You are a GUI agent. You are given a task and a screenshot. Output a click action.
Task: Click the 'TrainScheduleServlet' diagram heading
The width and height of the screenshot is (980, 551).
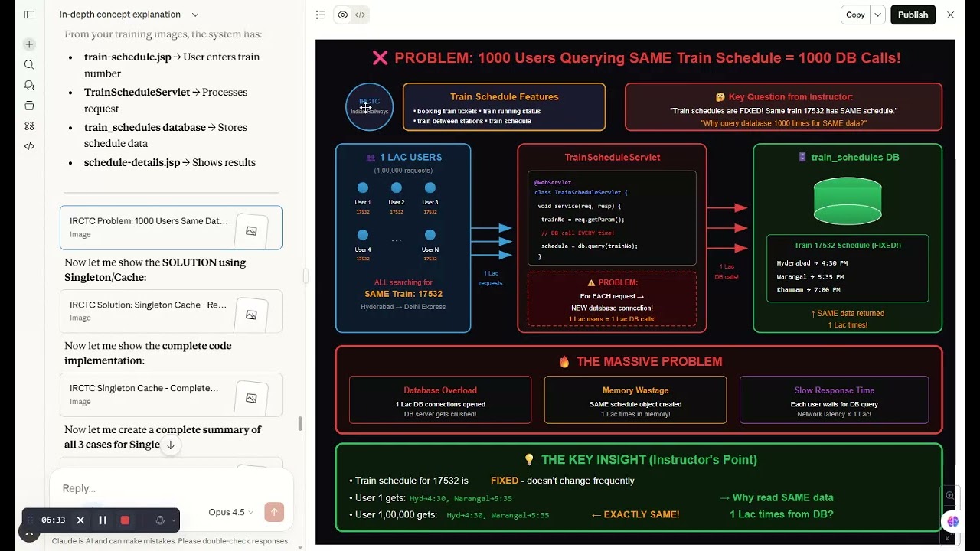click(612, 157)
